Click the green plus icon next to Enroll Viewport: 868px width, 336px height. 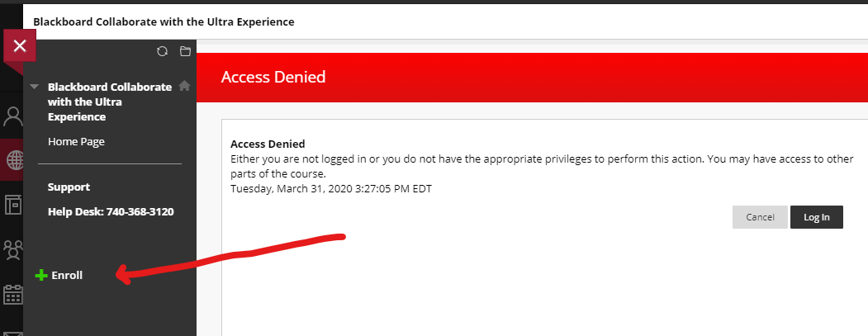tap(41, 275)
